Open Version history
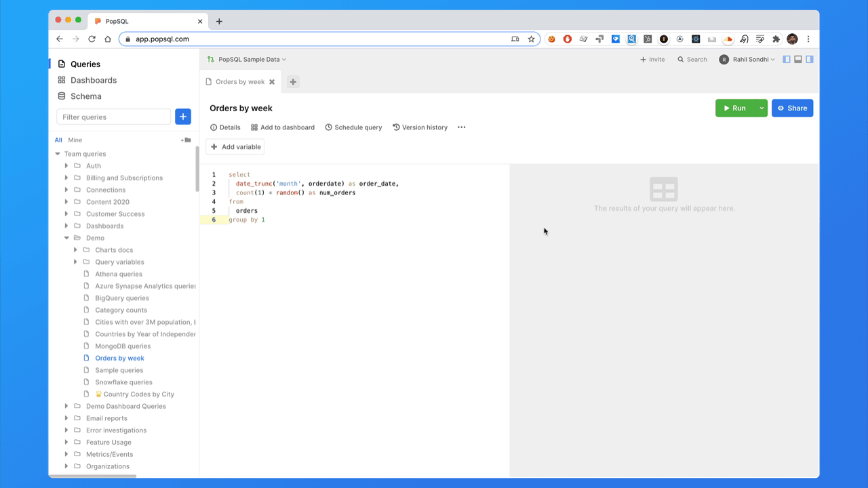 tap(420, 127)
